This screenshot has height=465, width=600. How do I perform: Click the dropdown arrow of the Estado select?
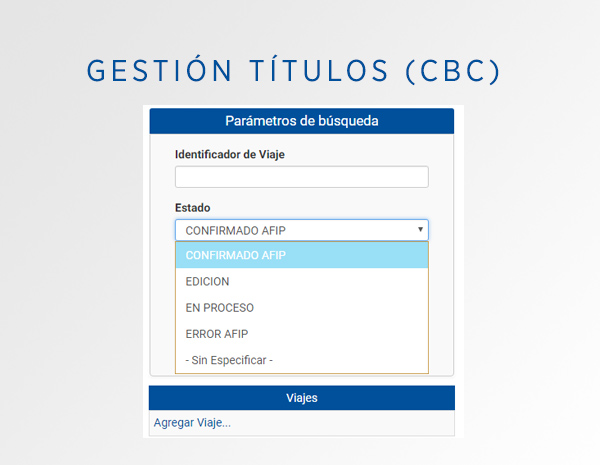[x=420, y=230]
